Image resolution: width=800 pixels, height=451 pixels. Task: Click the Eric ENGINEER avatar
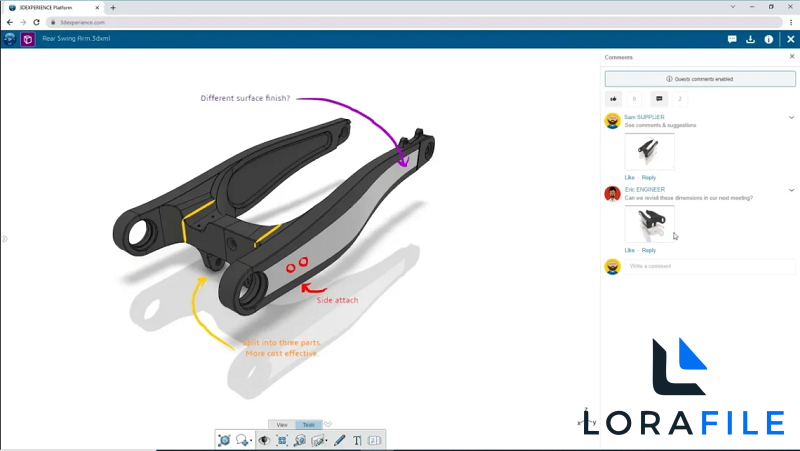[612, 194]
